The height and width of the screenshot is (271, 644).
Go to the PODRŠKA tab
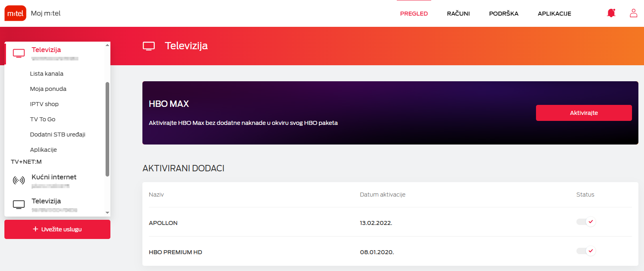pyautogui.click(x=504, y=14)
